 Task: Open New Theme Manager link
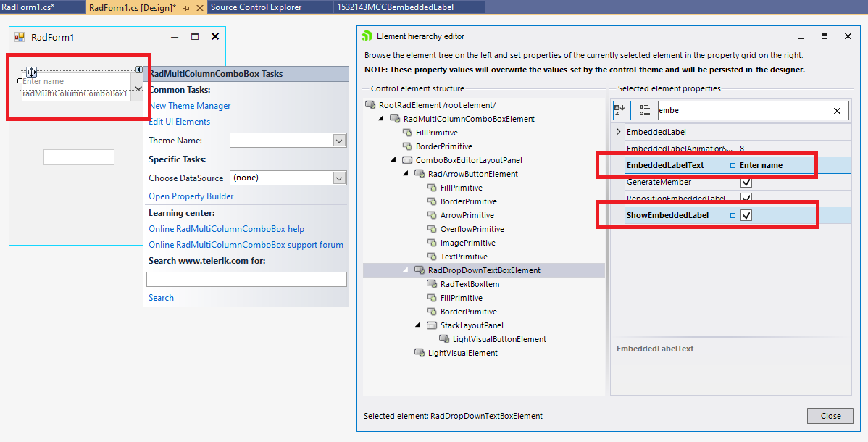tap(190, 106)
